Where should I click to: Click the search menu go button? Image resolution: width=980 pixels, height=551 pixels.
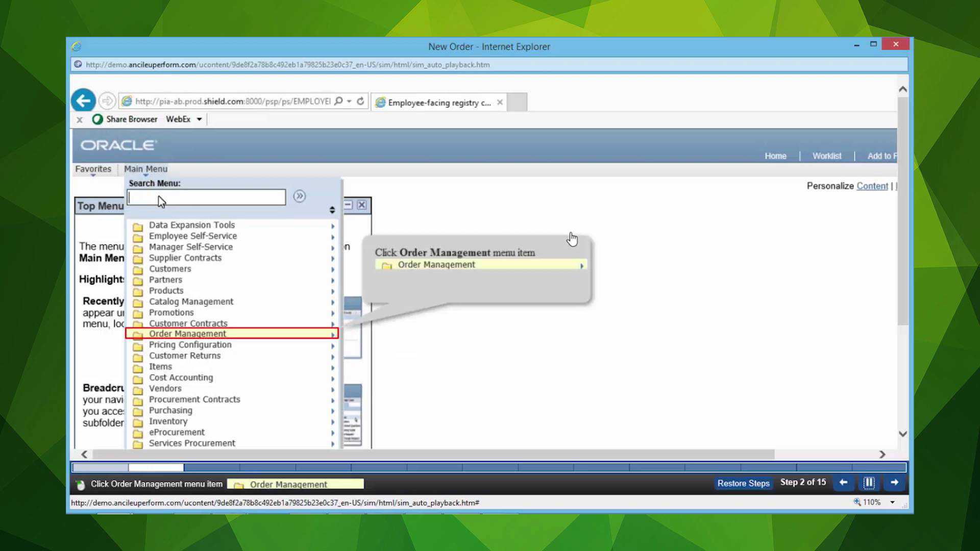pyautogui.click(x=300, y=196)
